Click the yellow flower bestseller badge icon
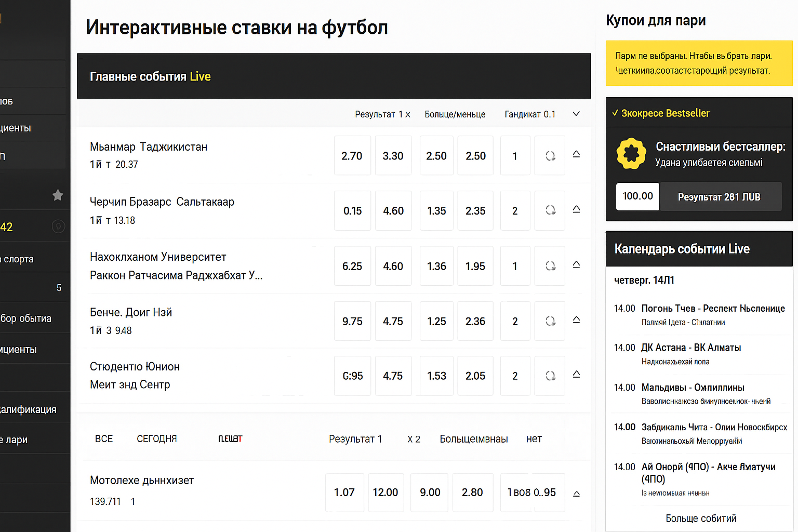This screenshot has height=532, width=798. click(631, 153)
